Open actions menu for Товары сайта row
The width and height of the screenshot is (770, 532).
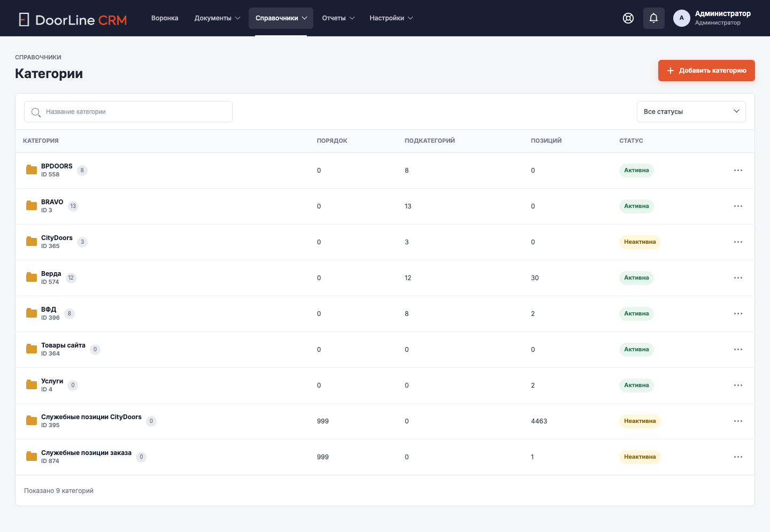(x=738, y=350)
